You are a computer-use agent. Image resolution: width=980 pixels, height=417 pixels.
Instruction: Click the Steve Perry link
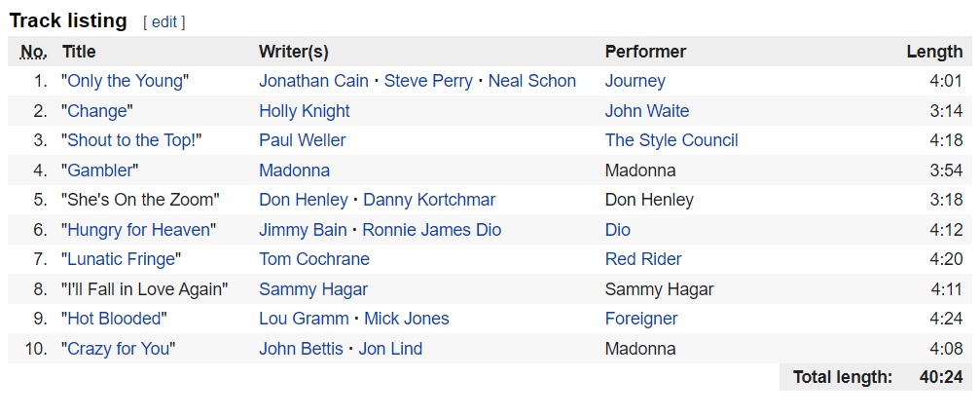pyautogui.click(x=428, y=81)
